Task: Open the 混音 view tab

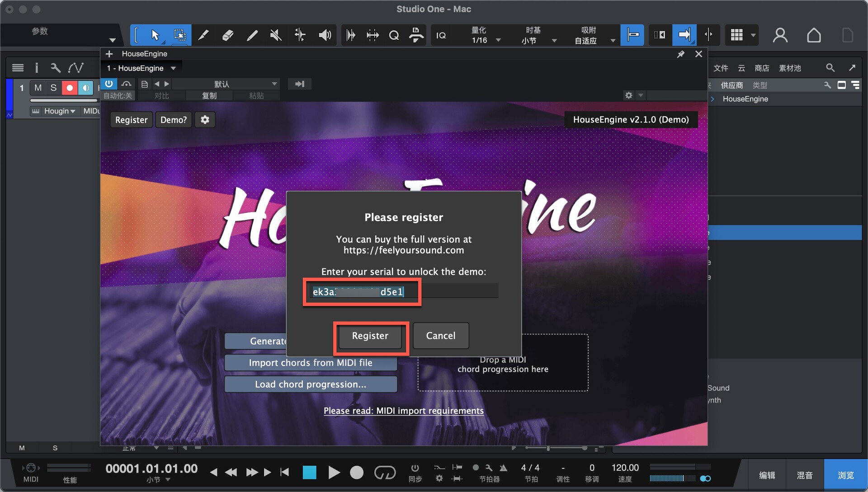Action: tap(805, 475)
